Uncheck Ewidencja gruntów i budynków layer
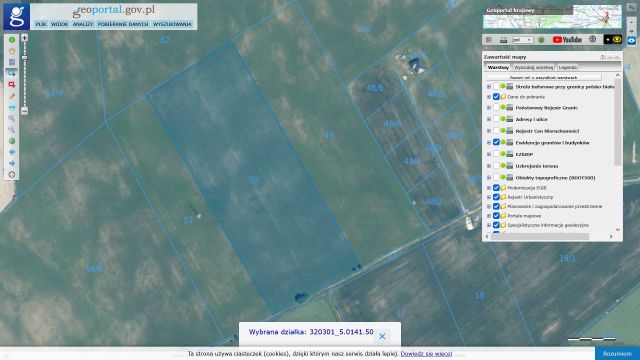Viewport: 640px width, 360px height. tap(496, 142)
